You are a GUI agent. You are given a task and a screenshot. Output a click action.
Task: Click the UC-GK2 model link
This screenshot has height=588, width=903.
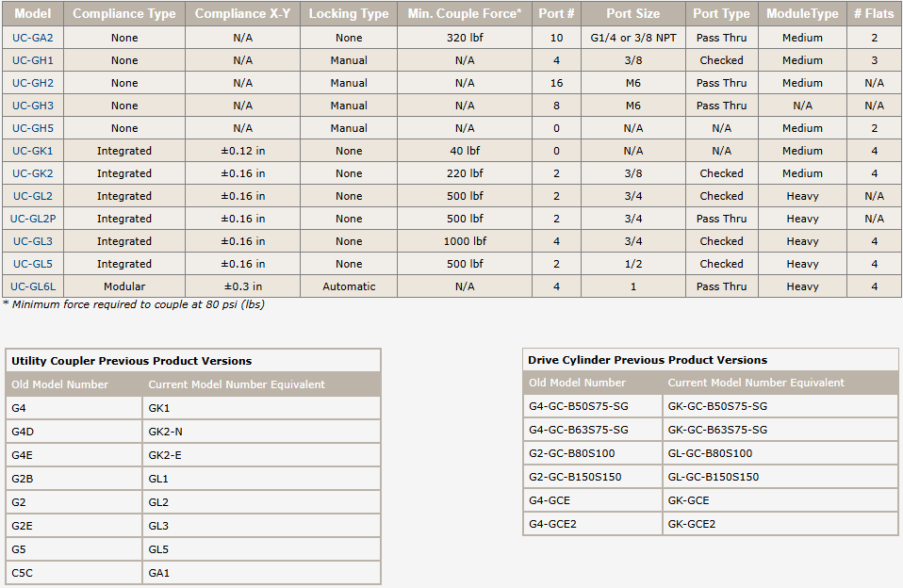(x=33, y=173)
